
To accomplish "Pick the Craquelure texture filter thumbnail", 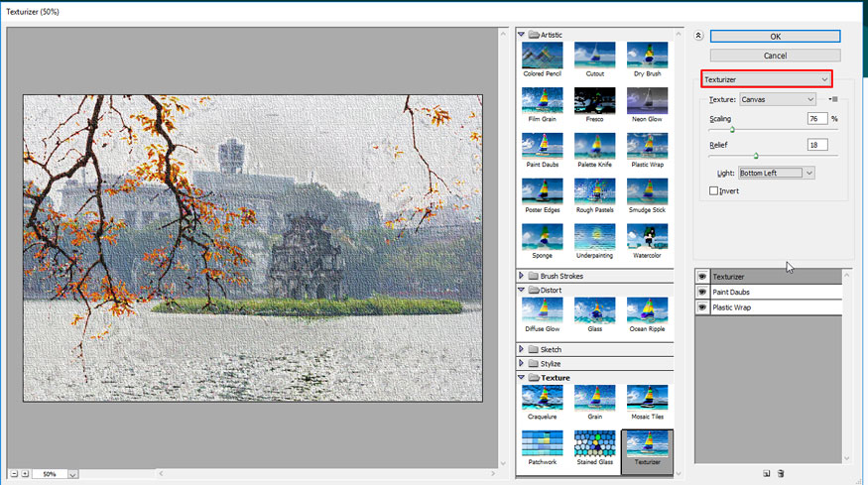I will point(542,398).
